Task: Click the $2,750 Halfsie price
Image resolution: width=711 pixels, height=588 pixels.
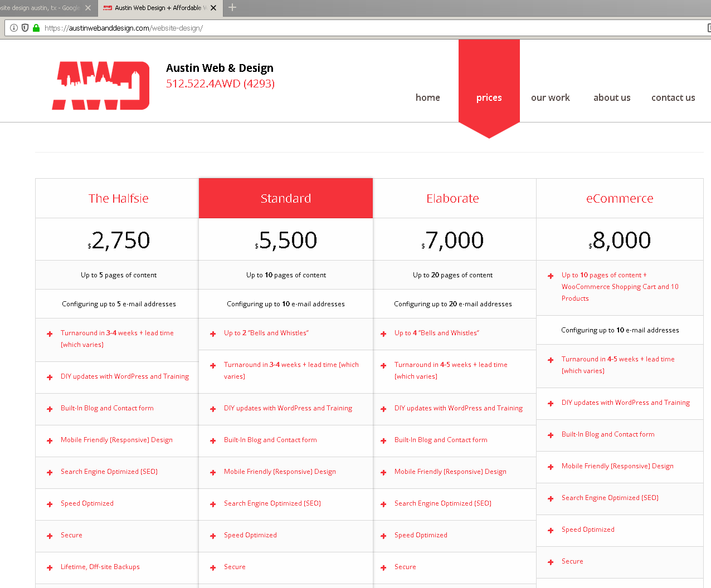Action: click(x=119, y=240)
